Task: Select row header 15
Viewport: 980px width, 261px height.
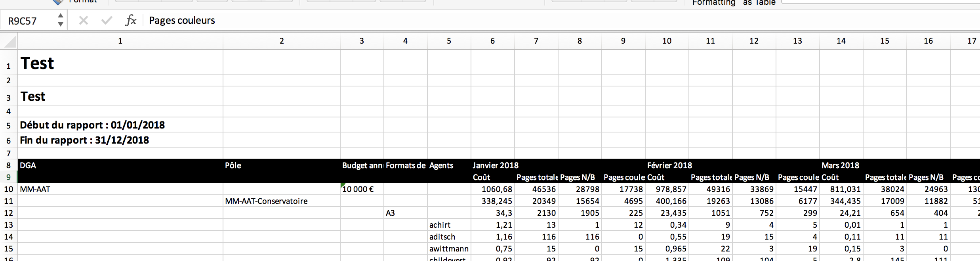Action: coord(8,249)
